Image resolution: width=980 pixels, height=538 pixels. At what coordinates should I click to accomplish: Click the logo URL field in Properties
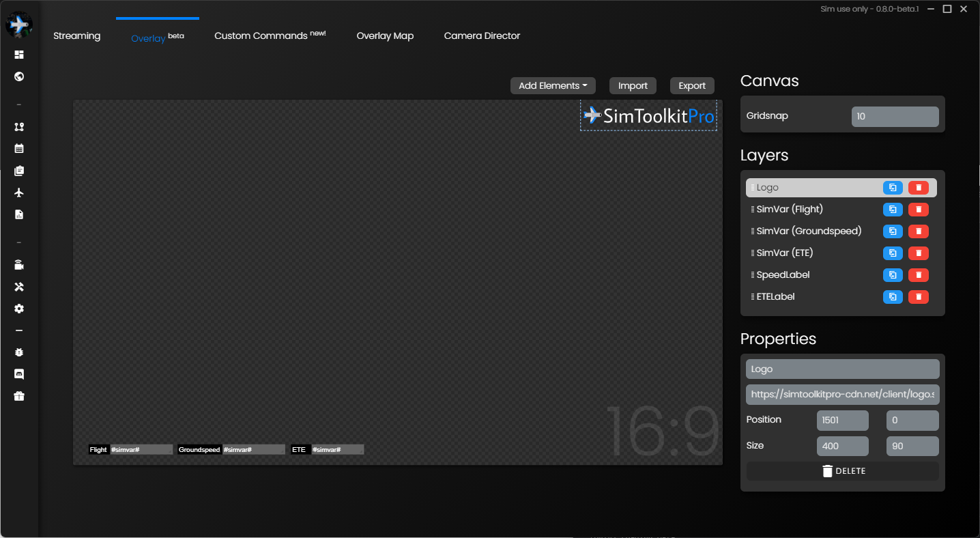pyautogui.click(x=843, y=395)
